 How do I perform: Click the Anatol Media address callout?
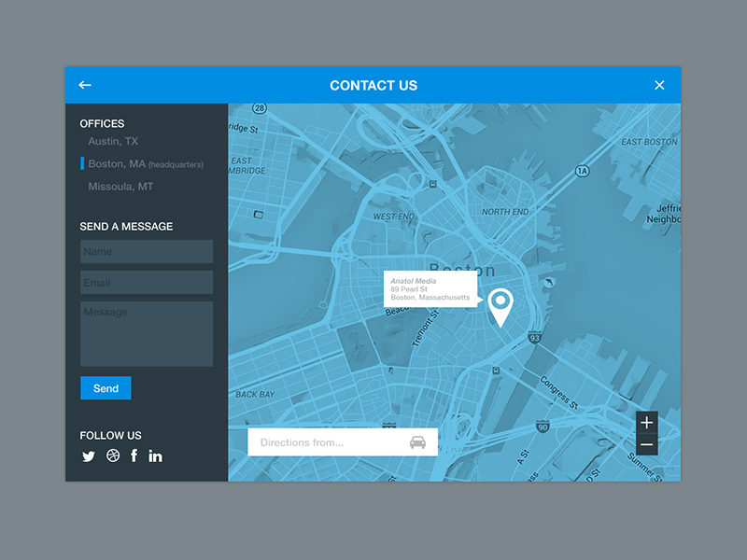(430, 289)
